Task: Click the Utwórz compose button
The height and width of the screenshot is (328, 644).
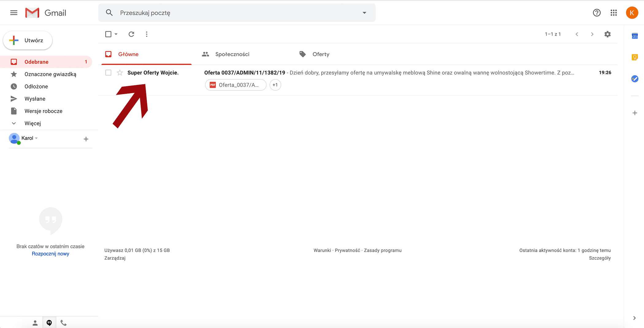Action: pos(28,40)
